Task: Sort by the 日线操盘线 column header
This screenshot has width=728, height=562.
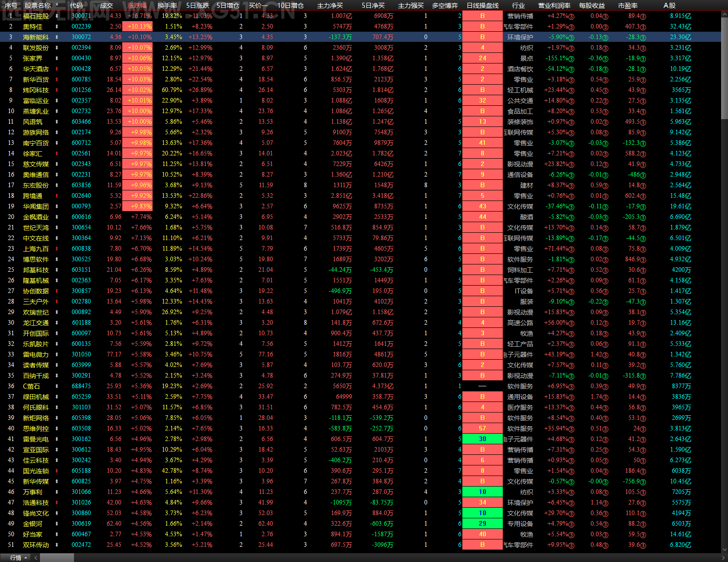Action: pos(483,6)
